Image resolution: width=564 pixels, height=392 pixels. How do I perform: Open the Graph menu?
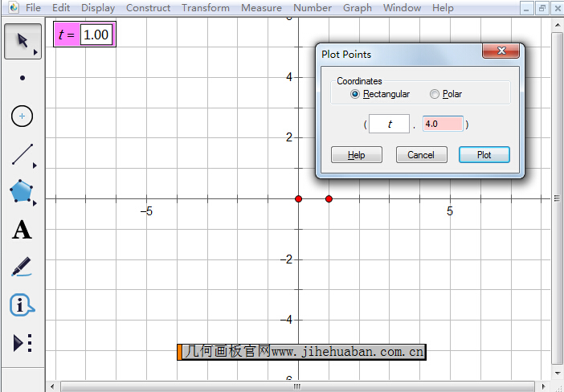pyautogui.click(x=358, y=8)
